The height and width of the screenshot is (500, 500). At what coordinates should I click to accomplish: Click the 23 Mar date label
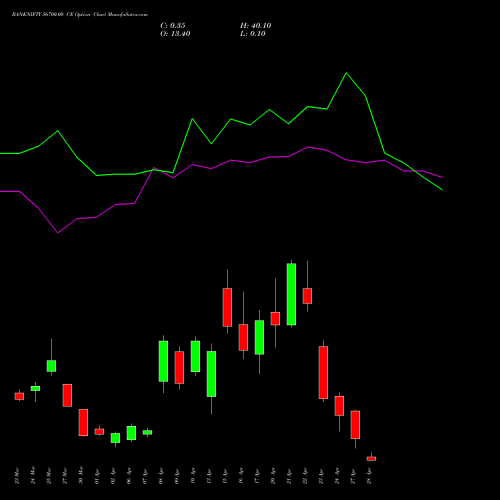(x=17, y=476)
